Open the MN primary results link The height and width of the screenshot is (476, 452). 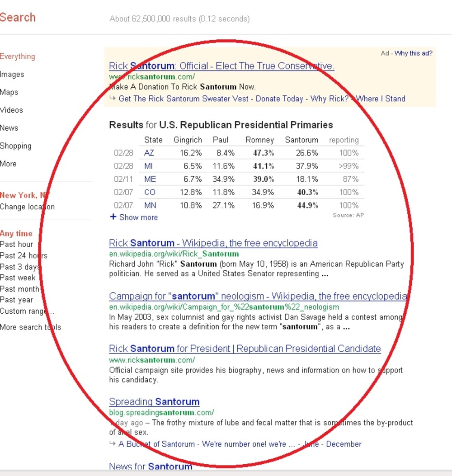point(150,206)
